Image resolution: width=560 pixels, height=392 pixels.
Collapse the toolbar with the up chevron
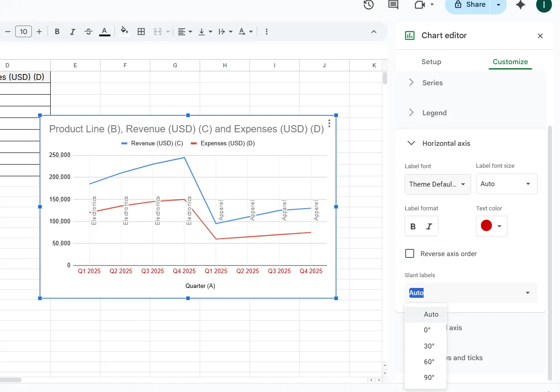374,31
